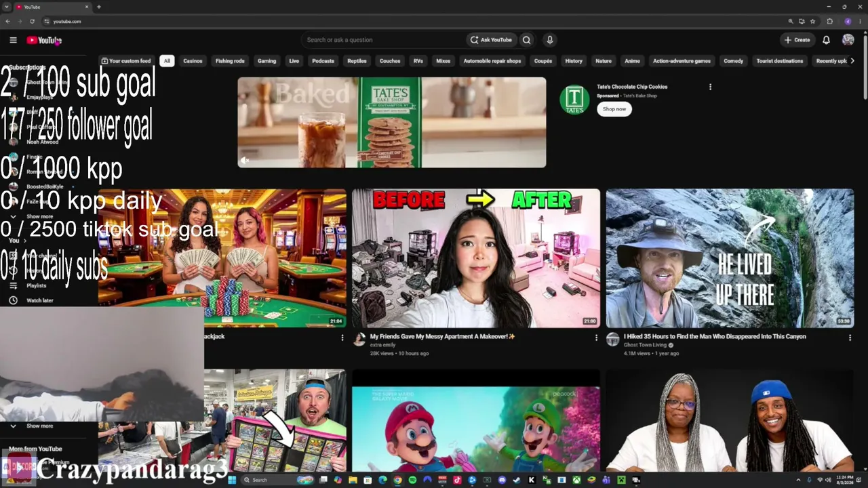Select the Mixes filter chip
Viewport: 868px width, 488px height.
click(x=443, y=61)
